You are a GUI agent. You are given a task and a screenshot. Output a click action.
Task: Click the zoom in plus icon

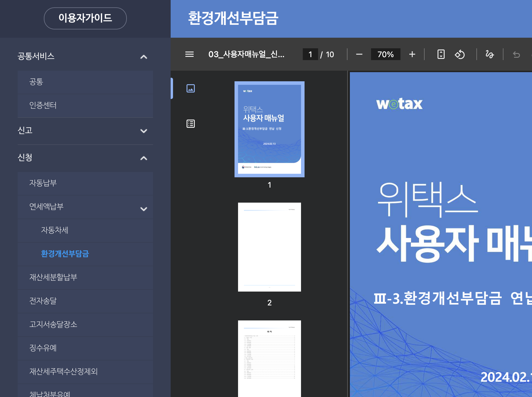tap(412, 54)
